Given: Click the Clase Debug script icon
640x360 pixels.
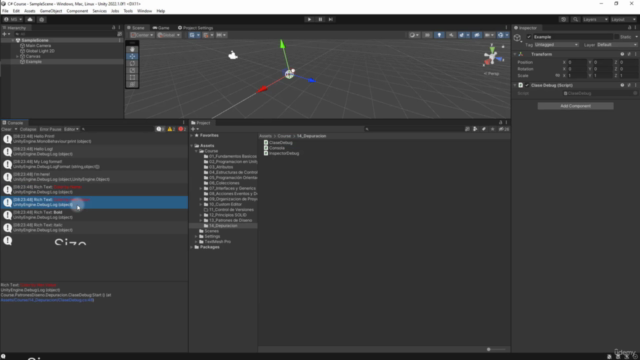Looking at the screenshot, I should click(x=521, y=85).
